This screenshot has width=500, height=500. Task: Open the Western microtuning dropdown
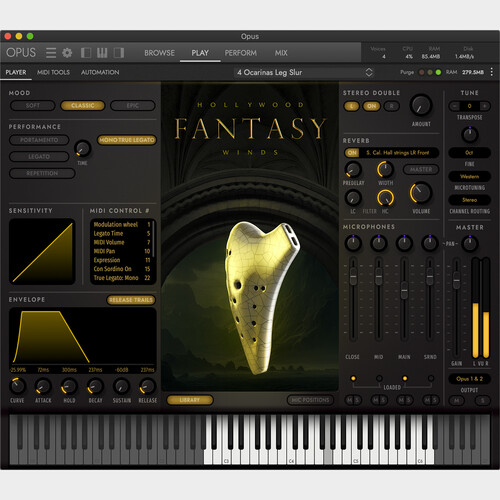coord(469,176)
